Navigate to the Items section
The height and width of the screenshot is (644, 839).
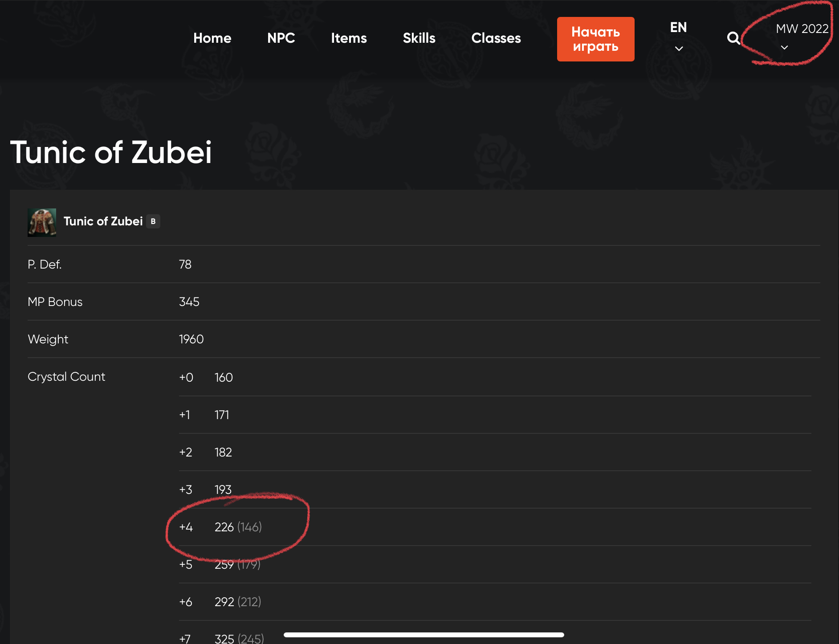tap(349, 38)
